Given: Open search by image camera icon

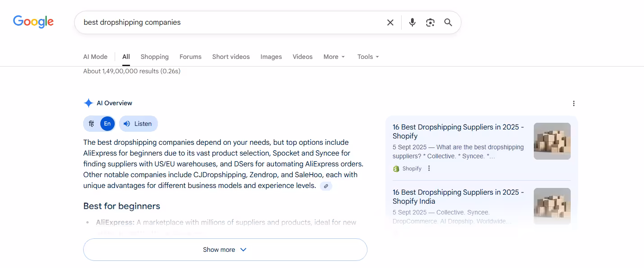Looking at the screenshot, I should point(430,22).
